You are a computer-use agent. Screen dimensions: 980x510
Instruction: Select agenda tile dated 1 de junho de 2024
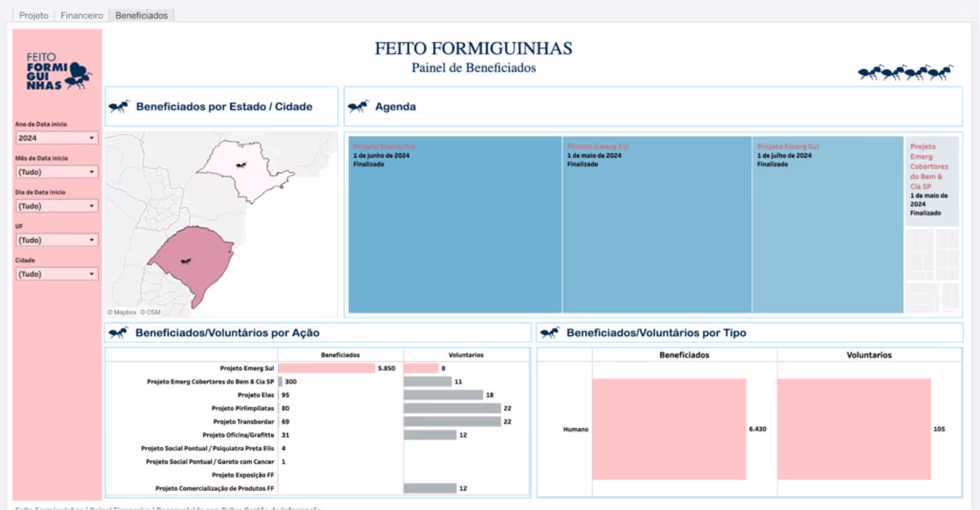pos(455,225)
